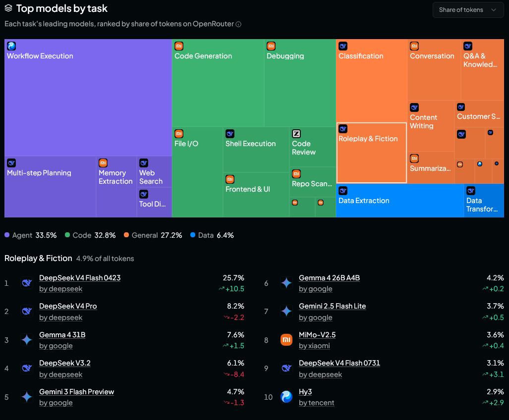The image size is (509, 420).
Task: Click the -8.4 change value for DeepSeek V3.2
Action: coord(234,374)
